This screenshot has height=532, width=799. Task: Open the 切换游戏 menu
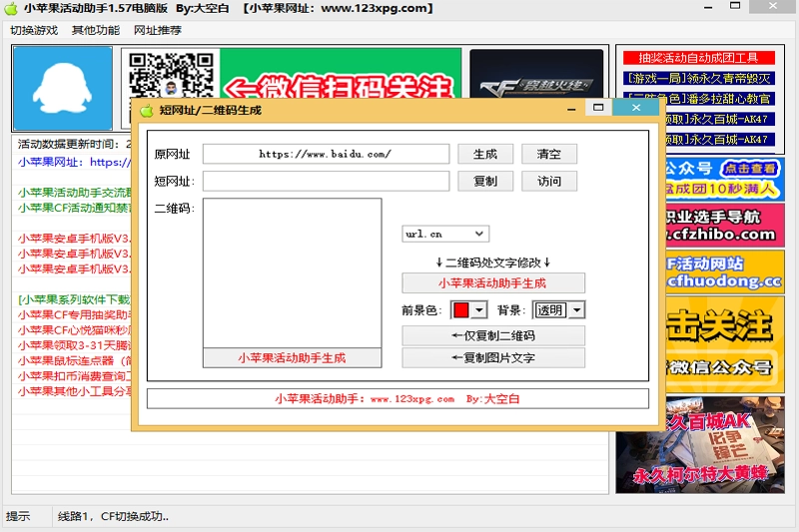(x=34, y=30)
